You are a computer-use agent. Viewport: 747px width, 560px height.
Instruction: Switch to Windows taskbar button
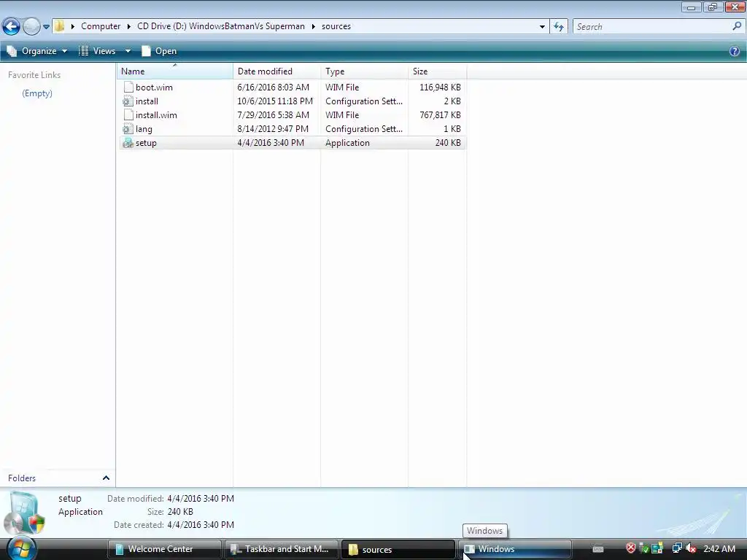[514, 549]
